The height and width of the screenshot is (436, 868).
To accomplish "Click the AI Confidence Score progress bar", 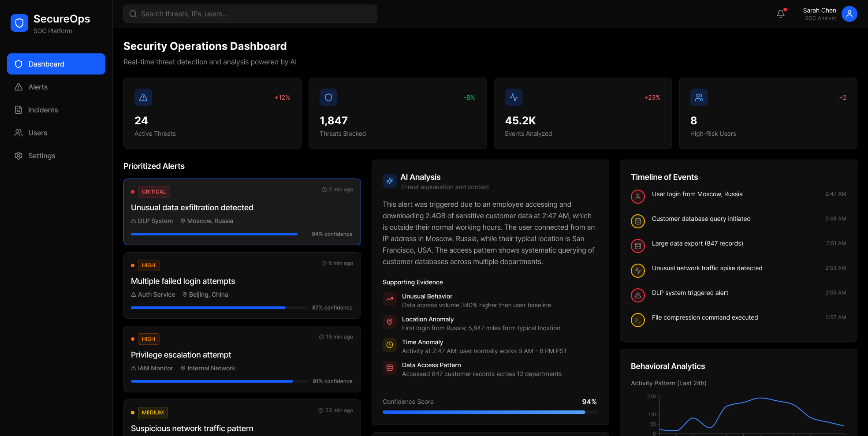I will [490, 412].
